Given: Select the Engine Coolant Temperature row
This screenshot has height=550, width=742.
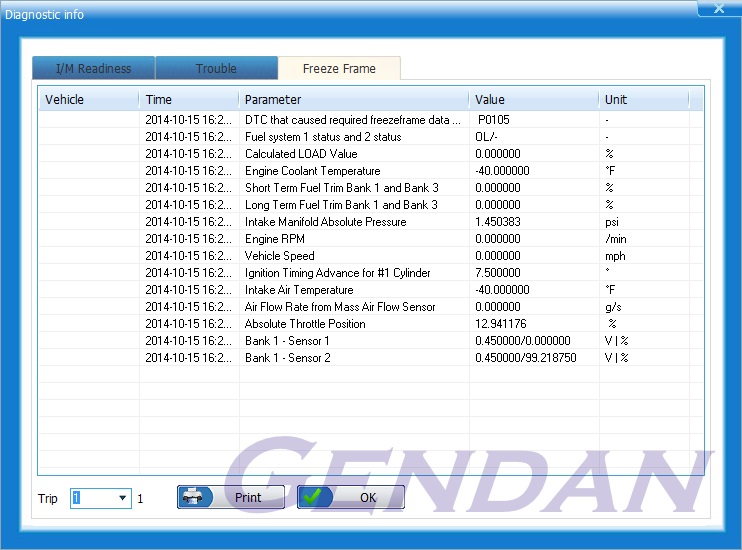Looking at the screenshot, I should [x=312, y=171].
